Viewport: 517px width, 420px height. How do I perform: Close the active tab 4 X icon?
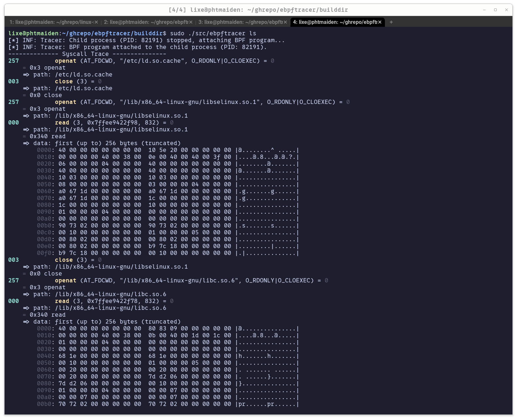click(380, 22)
